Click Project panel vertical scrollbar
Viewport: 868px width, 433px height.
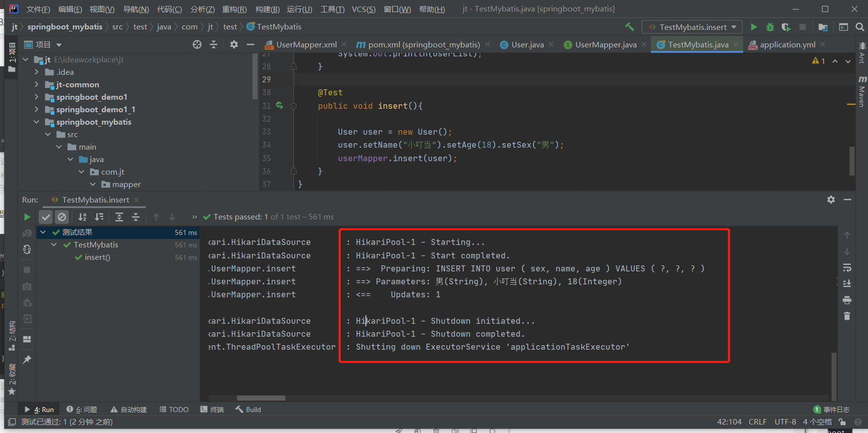tap(255, 76)
